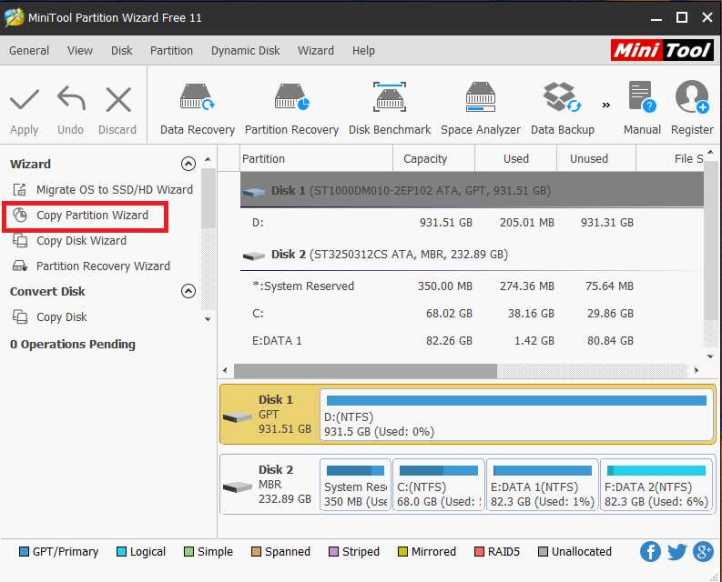Screen dimensions: 722x582
Task: Click the Unallocated legend swatch
Action: [x=543, y=552]
